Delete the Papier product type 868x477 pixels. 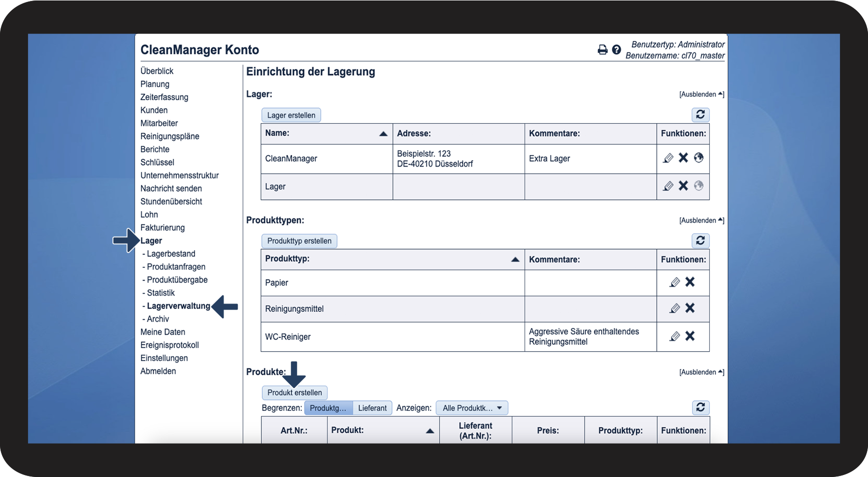tap(690, 282)
